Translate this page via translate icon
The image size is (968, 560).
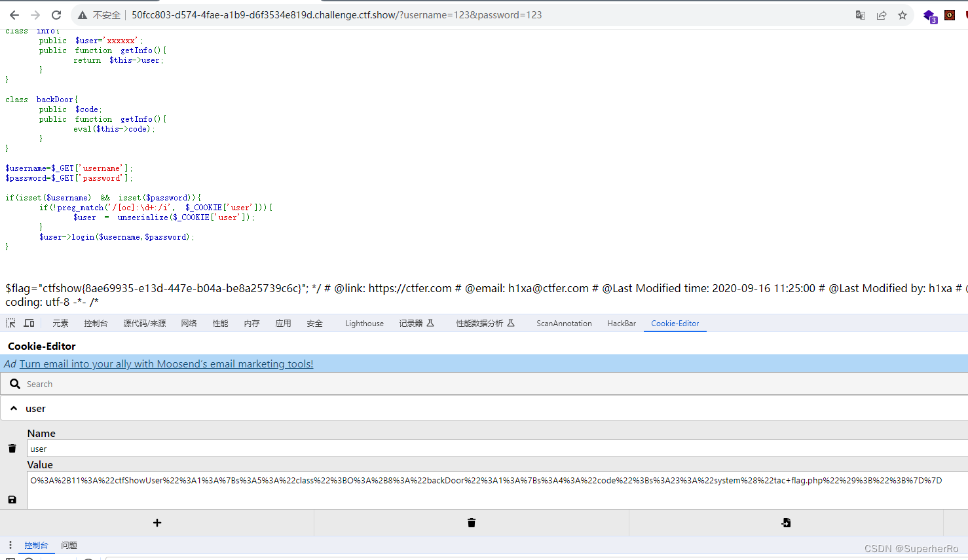(861, 15)
